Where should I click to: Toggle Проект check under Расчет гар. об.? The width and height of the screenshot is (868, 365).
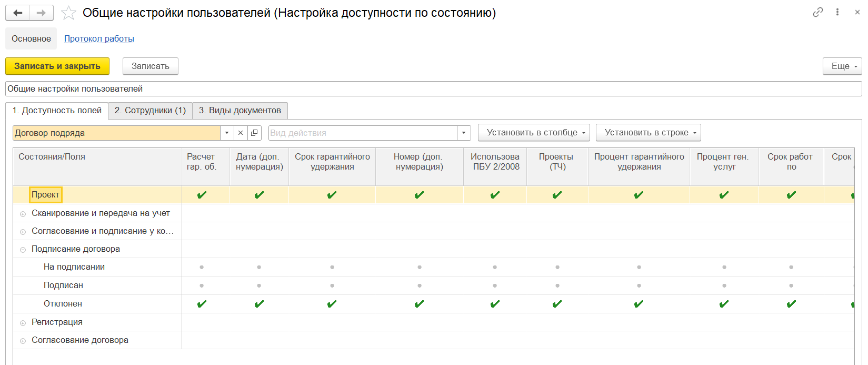(202, 195)
